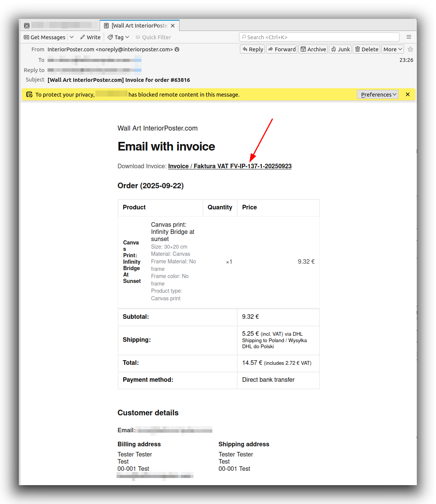Viewport: 436px width, 504px height.
Task: Compose a new email with Write
Action: click(x=91, y=37)
